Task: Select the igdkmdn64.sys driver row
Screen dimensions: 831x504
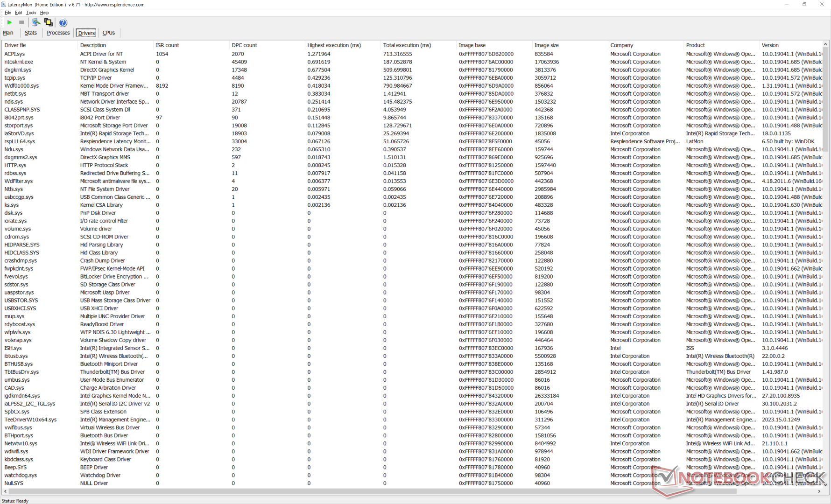Action: click(413, 396)
